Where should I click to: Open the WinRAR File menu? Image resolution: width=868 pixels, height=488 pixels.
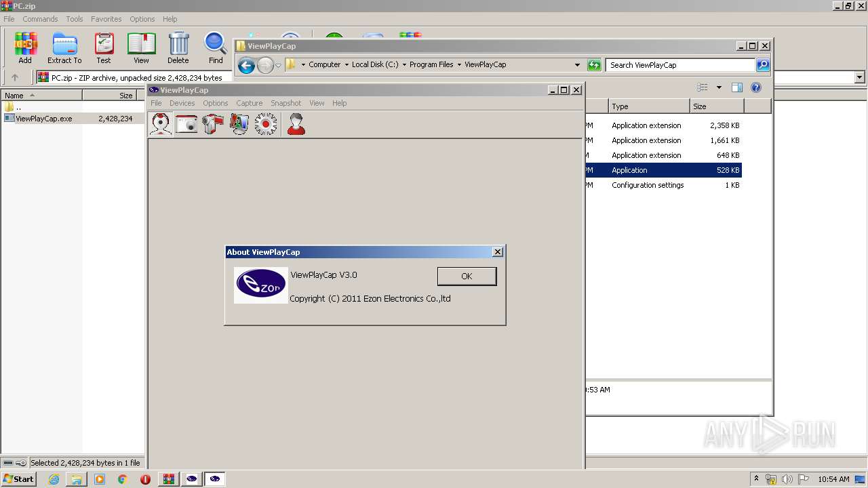9,19
